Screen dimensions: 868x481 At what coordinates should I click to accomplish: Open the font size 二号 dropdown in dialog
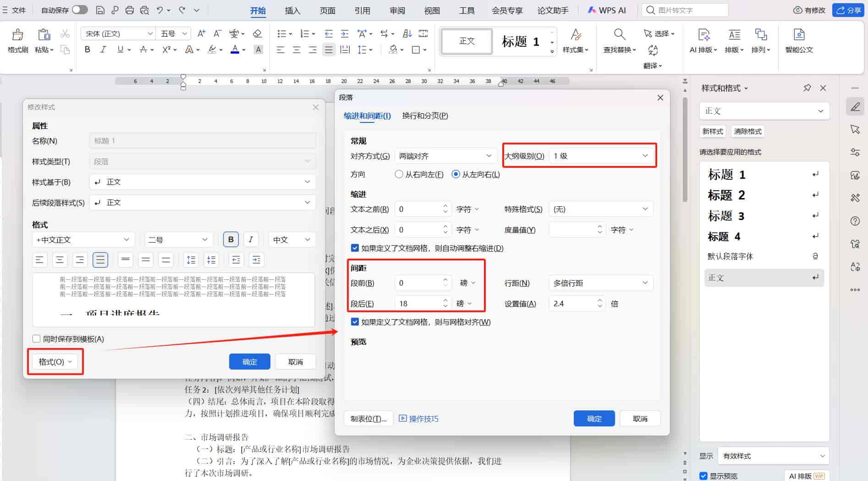click(178, 240)
